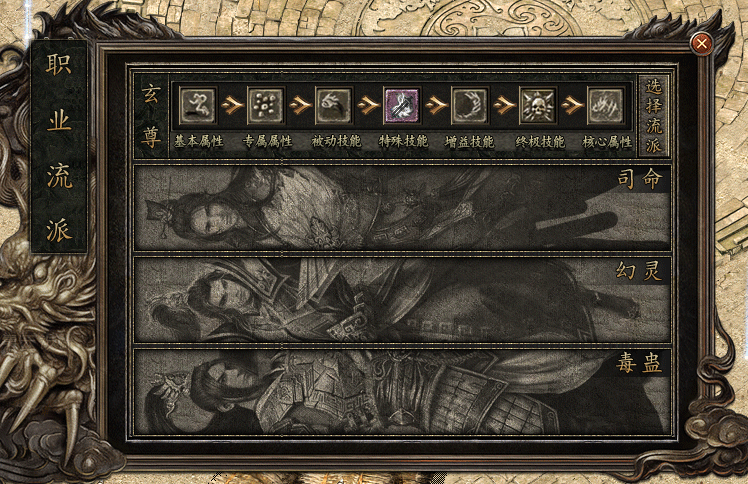Close the class selection window

[x=701, y=44]
